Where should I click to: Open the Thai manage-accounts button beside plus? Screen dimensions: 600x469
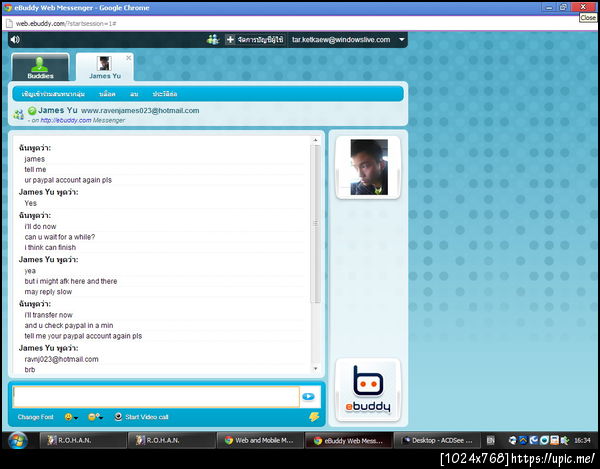(x=260, y=39)
